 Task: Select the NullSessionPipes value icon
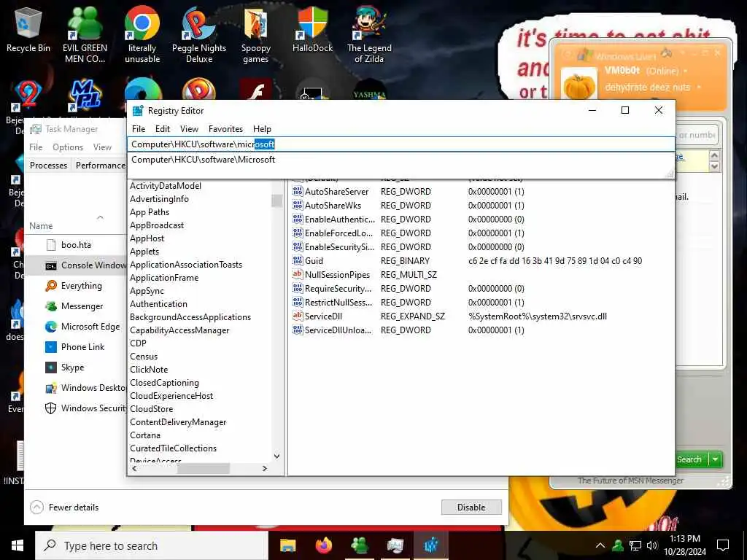pyautogui.click(x=298, y=274)
